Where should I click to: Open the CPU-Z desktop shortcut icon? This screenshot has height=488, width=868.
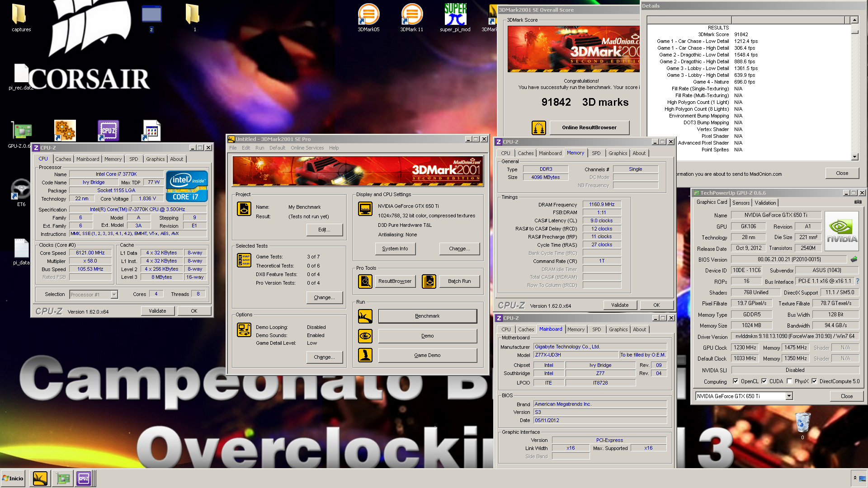tap(108, 131)
